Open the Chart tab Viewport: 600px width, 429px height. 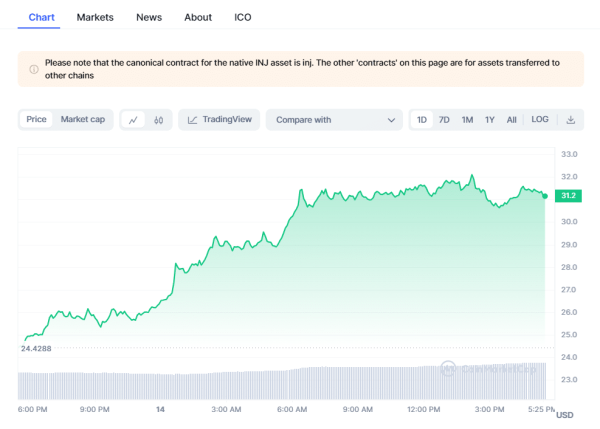42,17
